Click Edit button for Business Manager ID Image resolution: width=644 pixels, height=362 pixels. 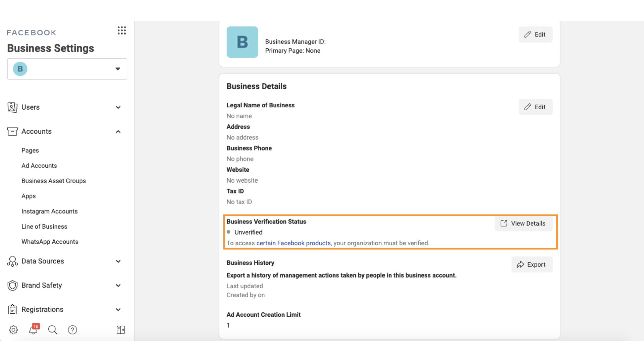click(535, 34)
